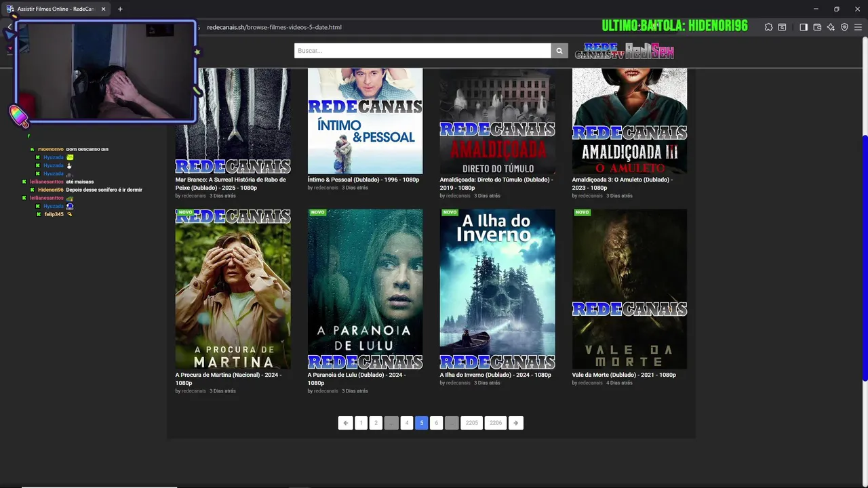868x488 pixels.
Task: Open Amaldiçoada 3: O Amuleto title link
Action: tap(622, 184)
